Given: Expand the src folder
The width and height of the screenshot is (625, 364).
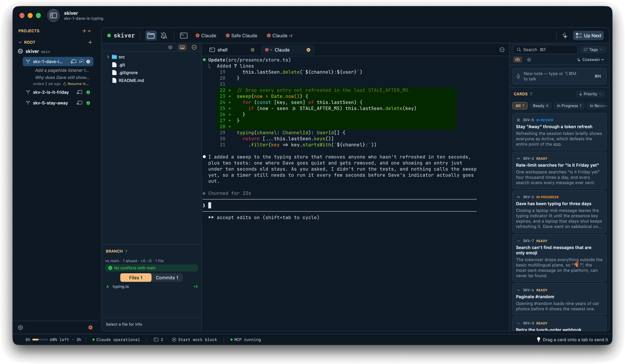Looking at the screenshot, I should click(108, 57).
